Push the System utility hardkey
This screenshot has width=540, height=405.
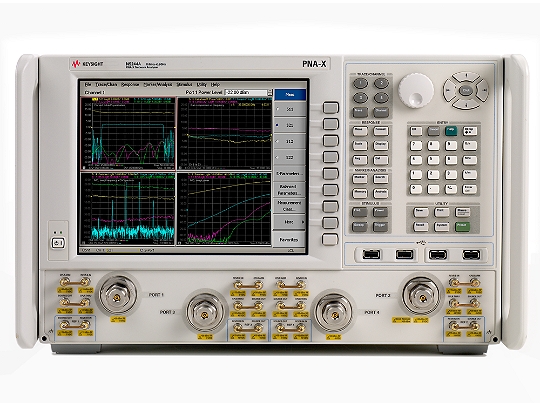[x=442, y=226]
